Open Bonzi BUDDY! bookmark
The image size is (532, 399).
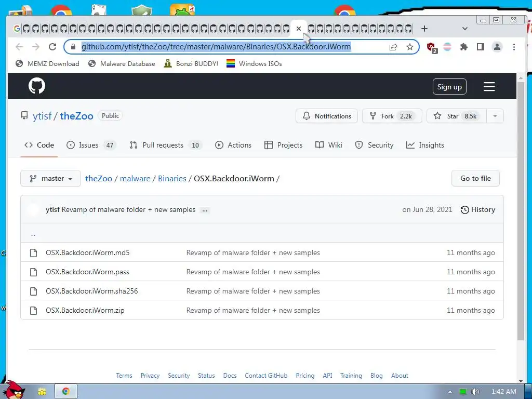pos(191,64)
